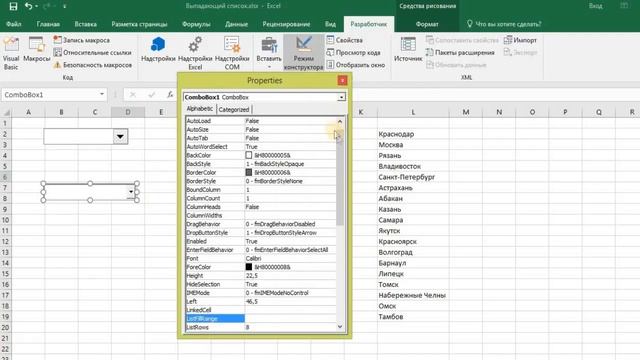The width and height of the screenshot is (640, 360).
Task: Toggle Design Mode (Режим конструктора)
Action: [x=303, y=53]
